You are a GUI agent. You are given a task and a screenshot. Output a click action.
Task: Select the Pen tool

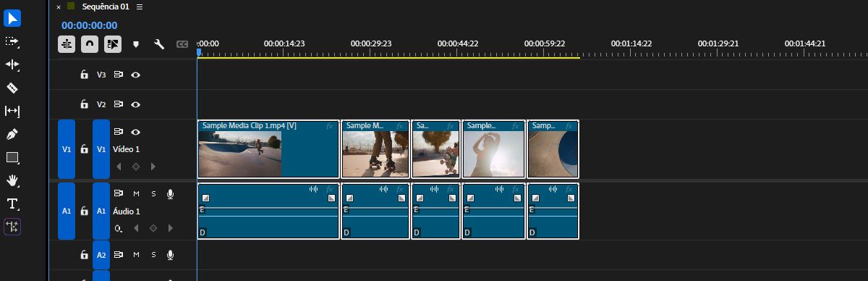(12, 134)
